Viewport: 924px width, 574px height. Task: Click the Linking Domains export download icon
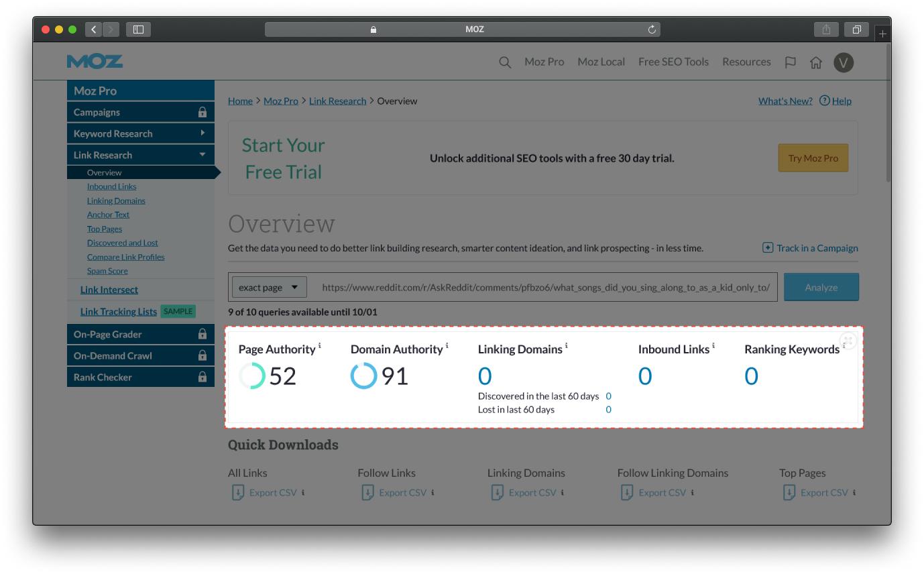[497, 493]
